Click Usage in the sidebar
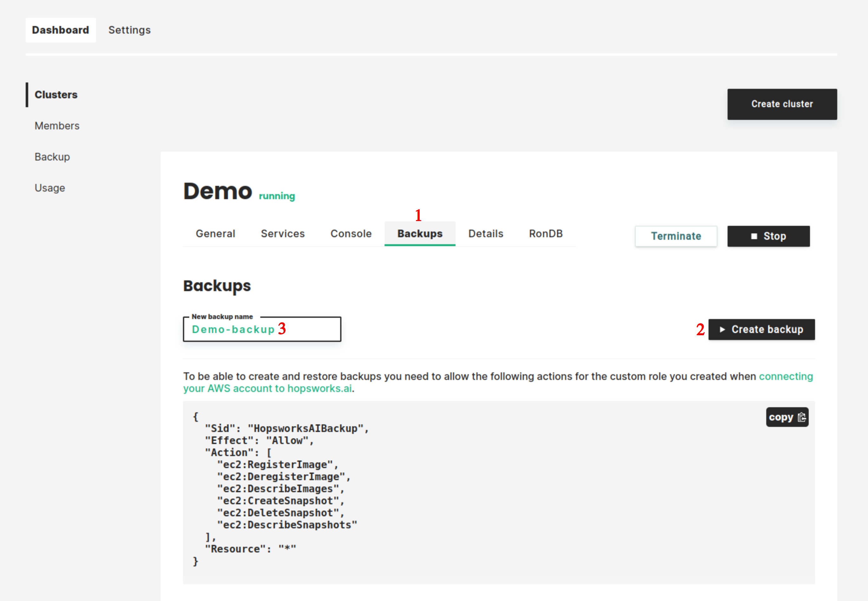 (49, 187)
